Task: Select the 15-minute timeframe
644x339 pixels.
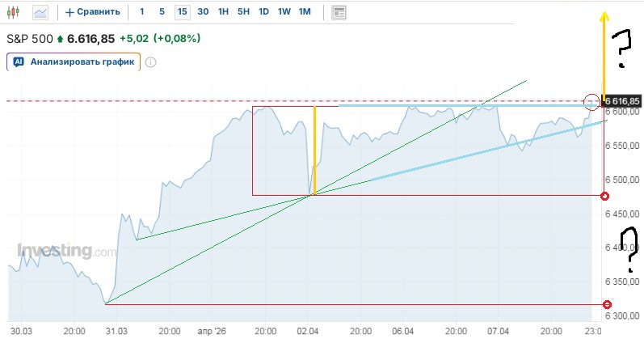Action: click(183, 12)
